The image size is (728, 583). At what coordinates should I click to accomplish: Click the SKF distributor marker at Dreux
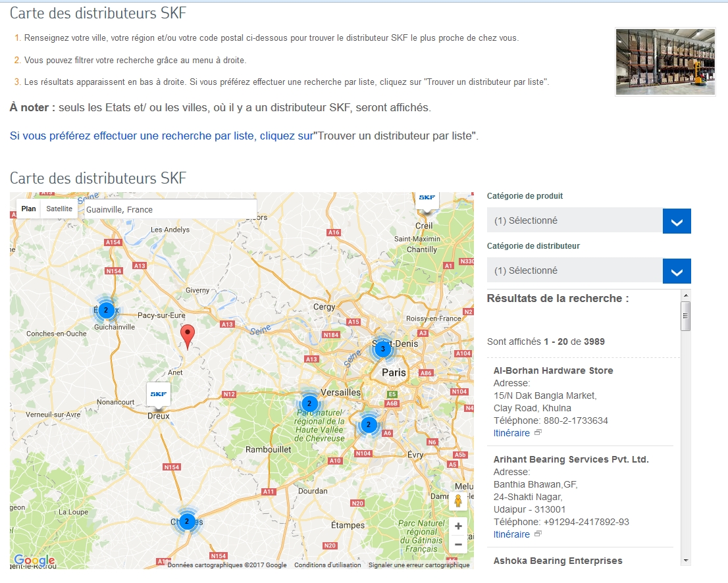point(158,395)
